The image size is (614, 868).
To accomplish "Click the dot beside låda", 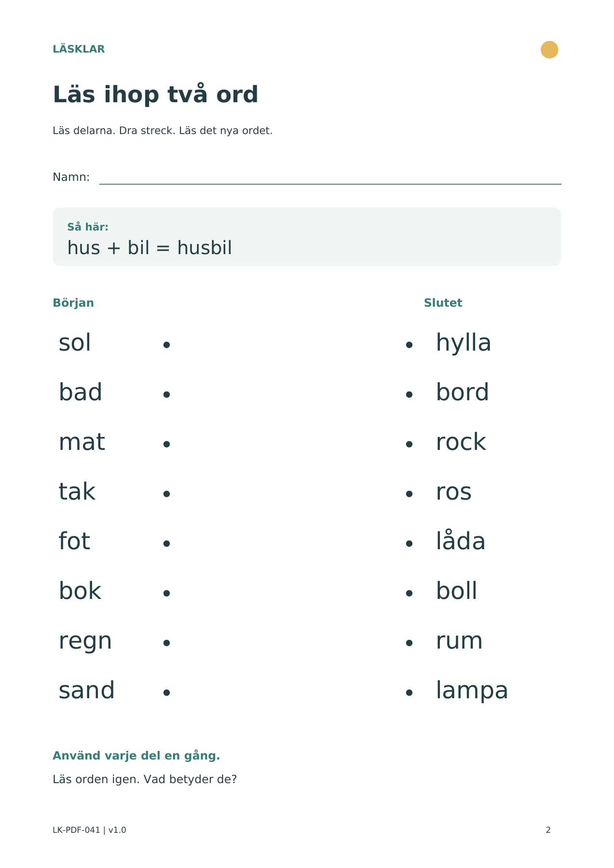I will 409,543.
